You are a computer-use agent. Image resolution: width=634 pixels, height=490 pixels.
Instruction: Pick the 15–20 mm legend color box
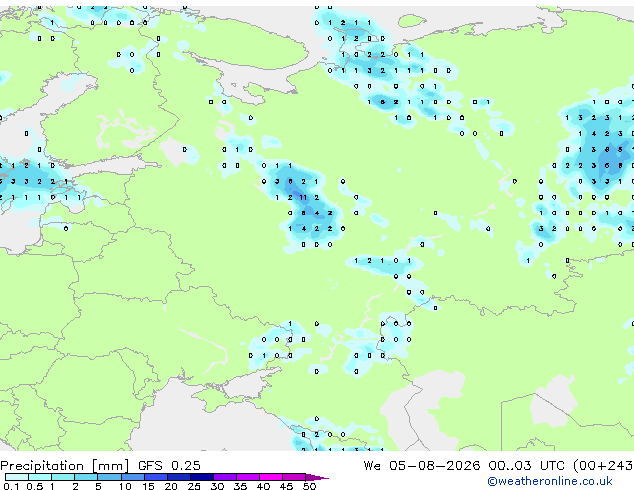click(x=156, y=477)
